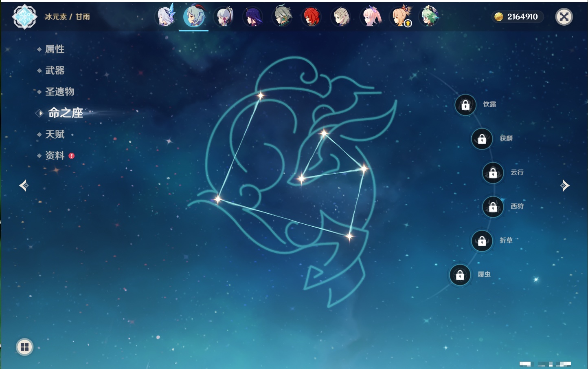The width and height of the screenshot is (588, 369).
Task: Click the Mora balance 2164910
Action: [522, 17]
